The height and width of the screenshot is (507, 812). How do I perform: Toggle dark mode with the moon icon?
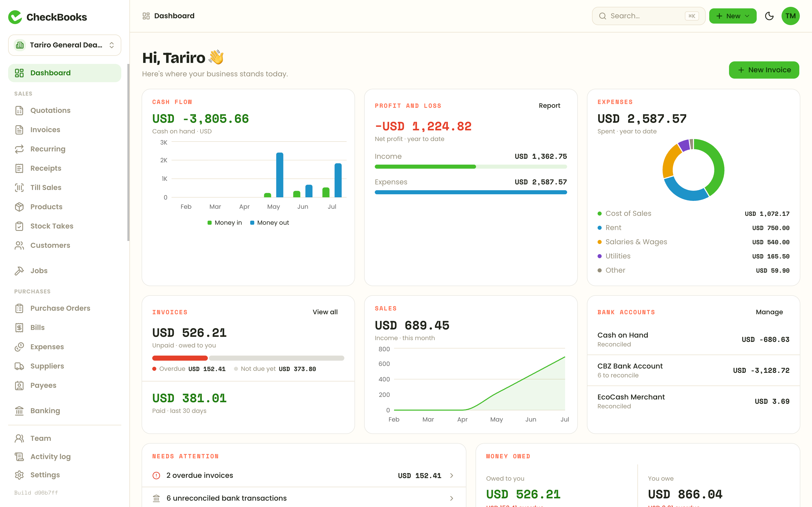click(x=769, y=16)
